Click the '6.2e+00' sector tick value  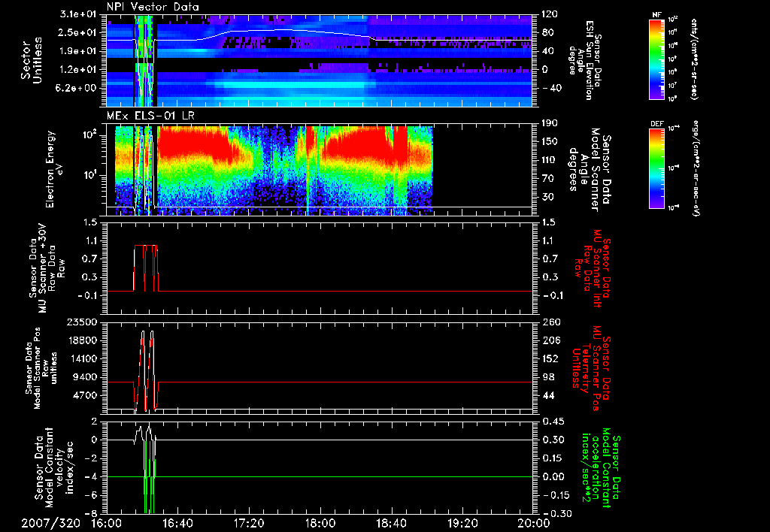point(77,89)
